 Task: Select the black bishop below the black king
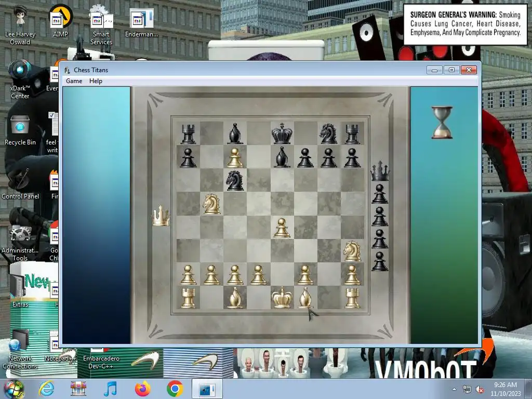(x=282, y=157)
